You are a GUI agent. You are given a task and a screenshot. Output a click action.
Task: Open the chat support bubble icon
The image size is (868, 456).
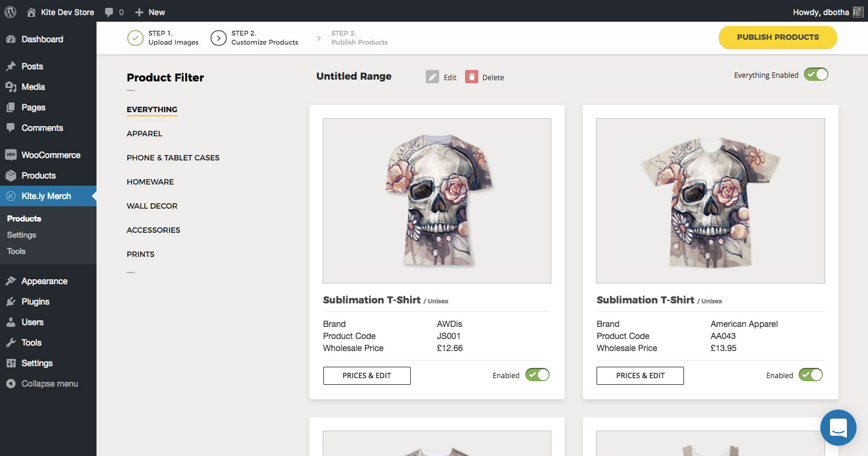pos(838,428)
